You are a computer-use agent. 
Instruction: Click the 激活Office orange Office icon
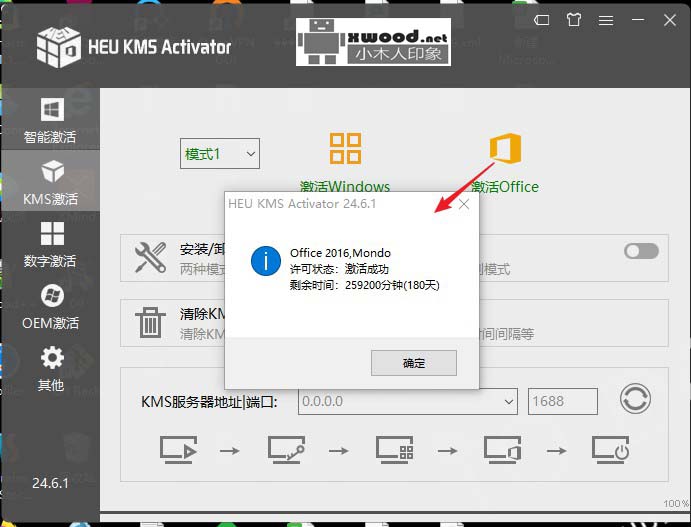(x=505, y=148)
